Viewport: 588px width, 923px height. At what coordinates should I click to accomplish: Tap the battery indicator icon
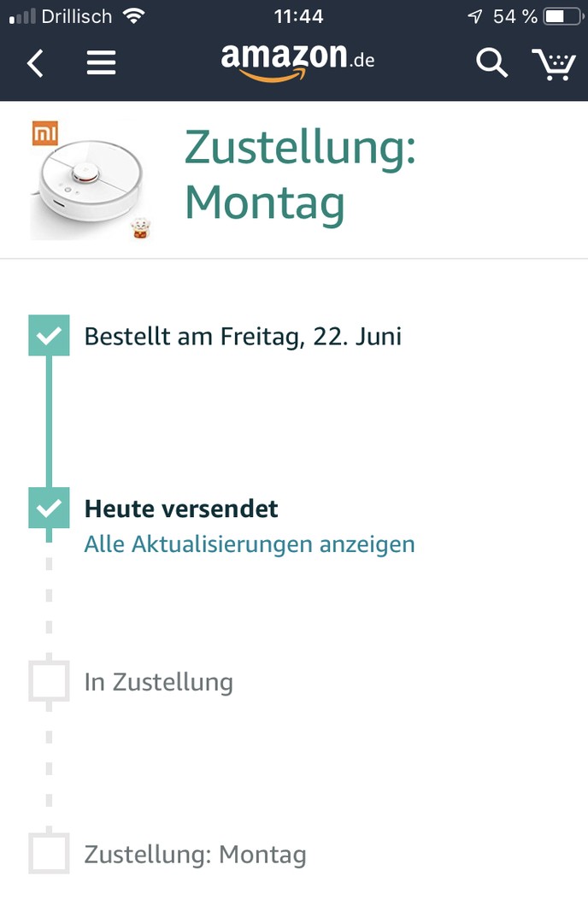tap(561, 16)
